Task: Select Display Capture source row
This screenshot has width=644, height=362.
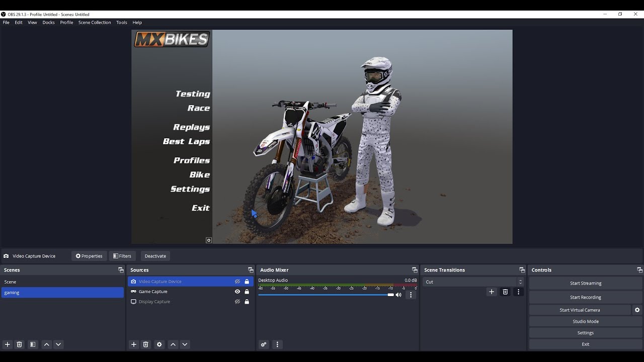Action: click(191, 302)
